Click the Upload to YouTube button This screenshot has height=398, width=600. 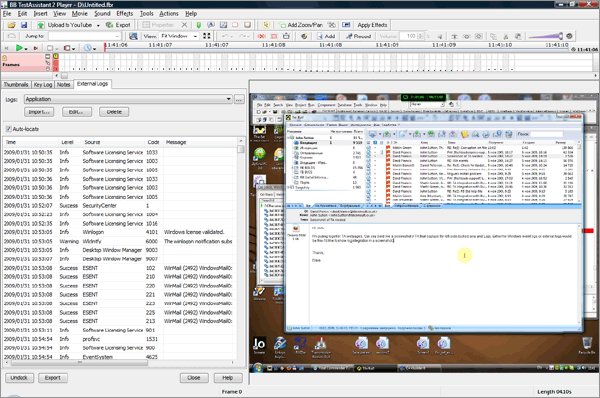pyautogui.click(x=65, y=25)
